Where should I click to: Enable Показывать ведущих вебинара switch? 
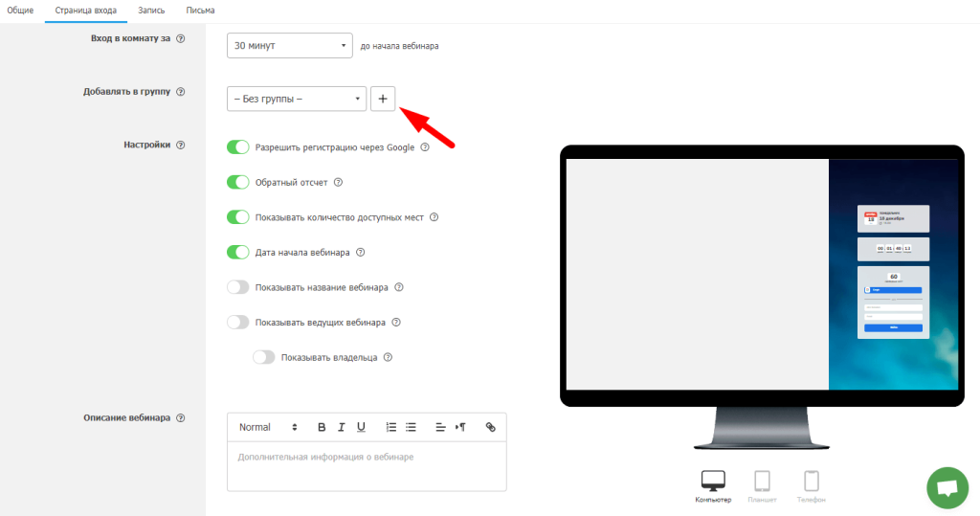click(x=237, y=322)
